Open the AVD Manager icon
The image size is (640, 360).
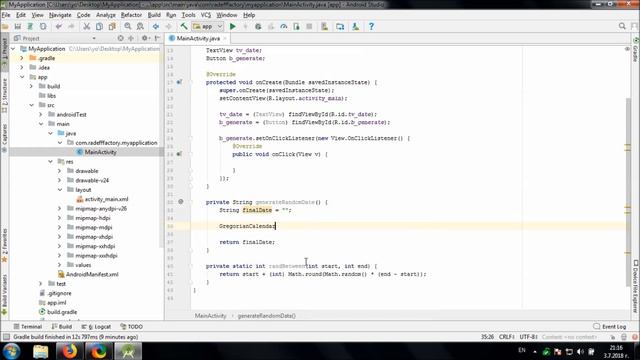[324, 27]
